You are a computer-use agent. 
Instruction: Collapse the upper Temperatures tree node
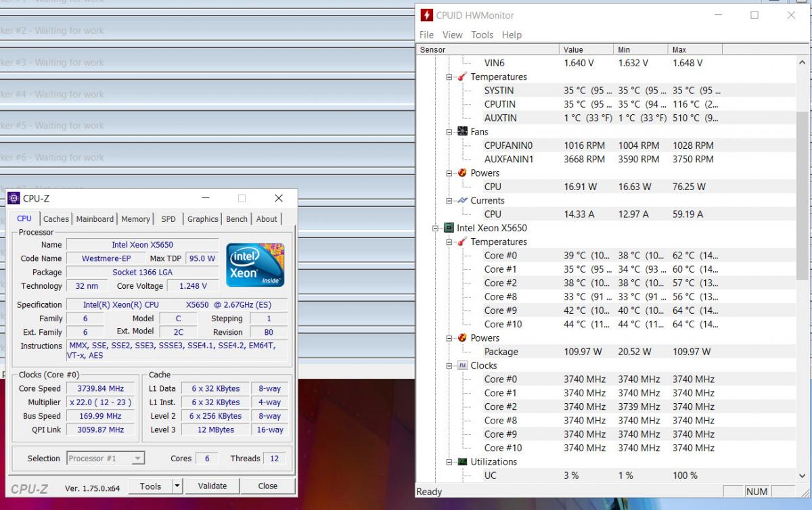pyautogui.click(x=449, y=77)
